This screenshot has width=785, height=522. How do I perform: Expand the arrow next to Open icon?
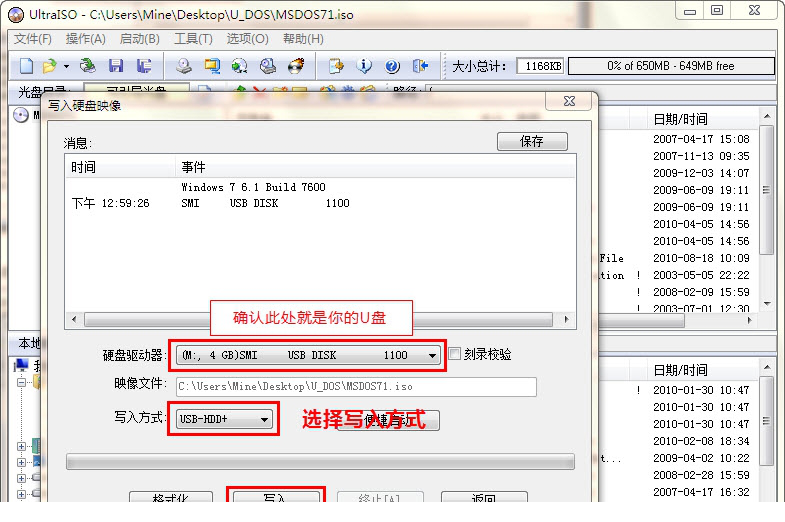tap(66, 66)
